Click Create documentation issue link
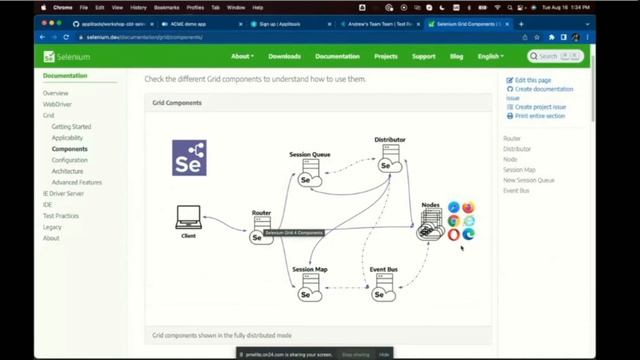The height and width of the screenshot is (360, 640). 540,93
